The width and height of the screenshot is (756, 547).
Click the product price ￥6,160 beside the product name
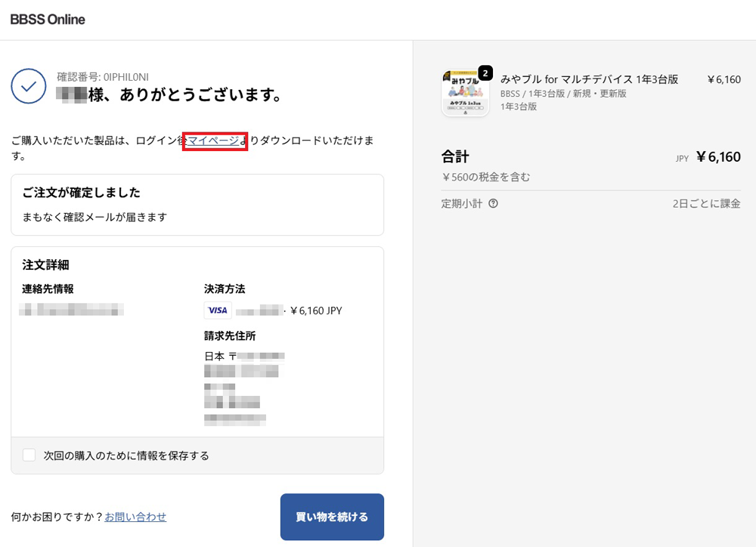723,79
